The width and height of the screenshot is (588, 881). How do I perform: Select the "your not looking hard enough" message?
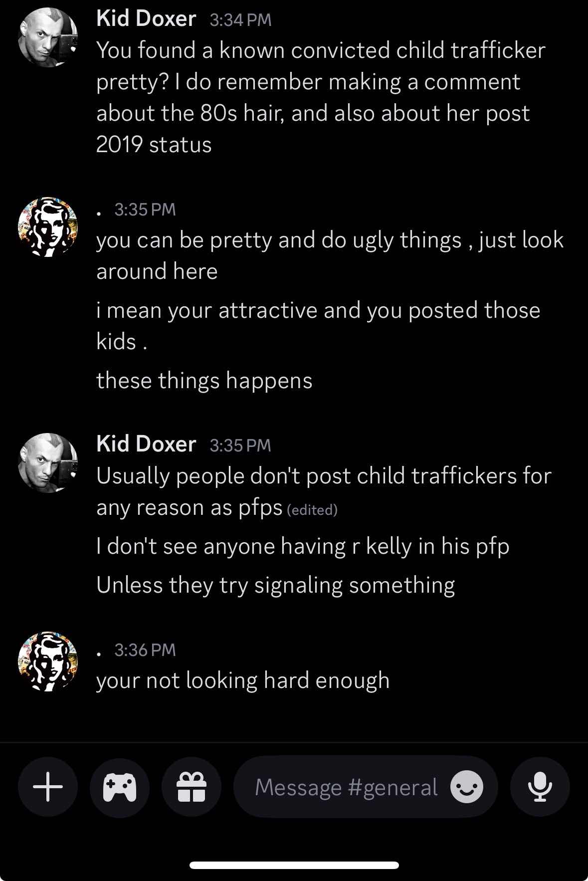[243, 680]
